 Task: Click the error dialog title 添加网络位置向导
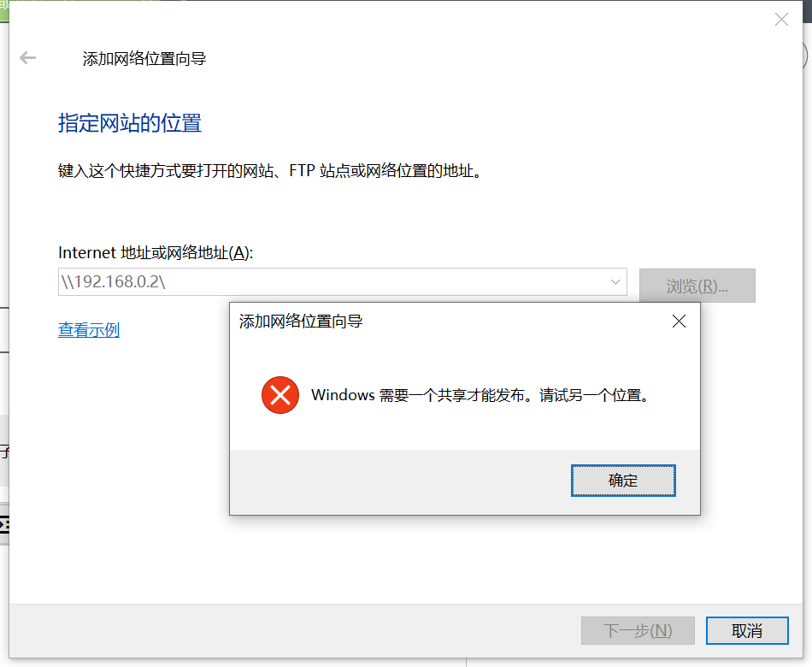coord(300,322)
